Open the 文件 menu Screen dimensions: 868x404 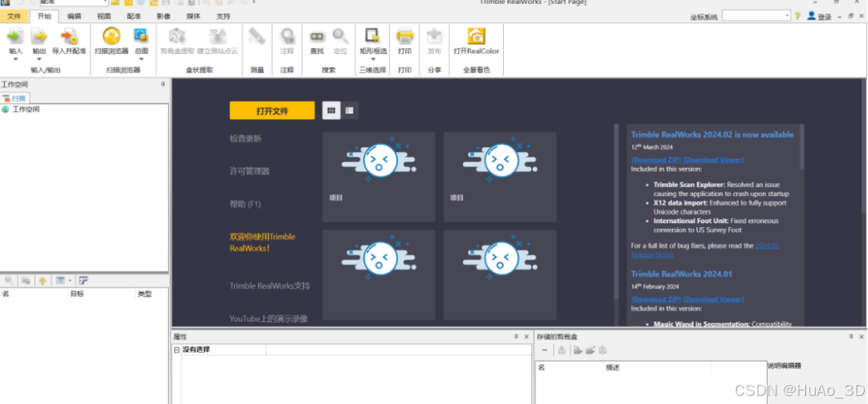point(14,16)
